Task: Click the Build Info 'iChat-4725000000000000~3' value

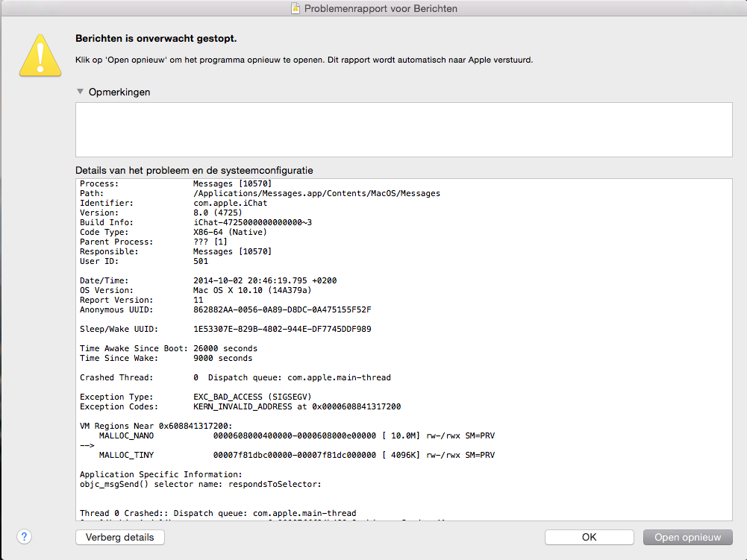Action: point(252,222)
